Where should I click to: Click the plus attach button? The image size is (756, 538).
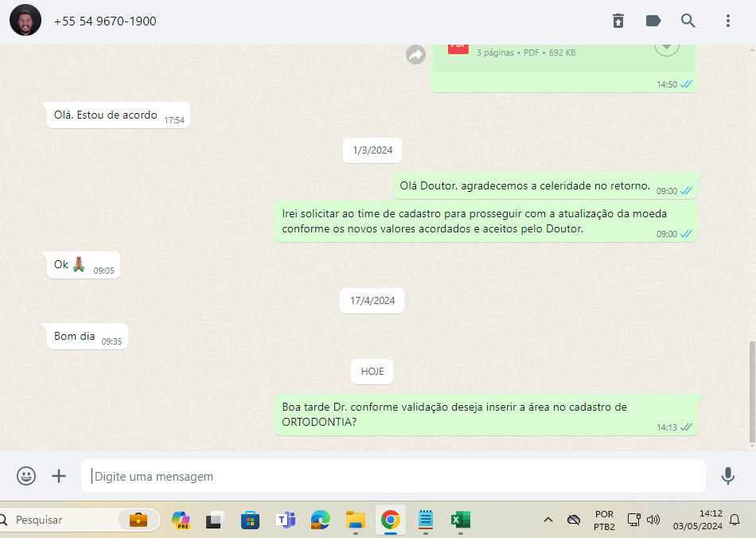pos(59,476)
